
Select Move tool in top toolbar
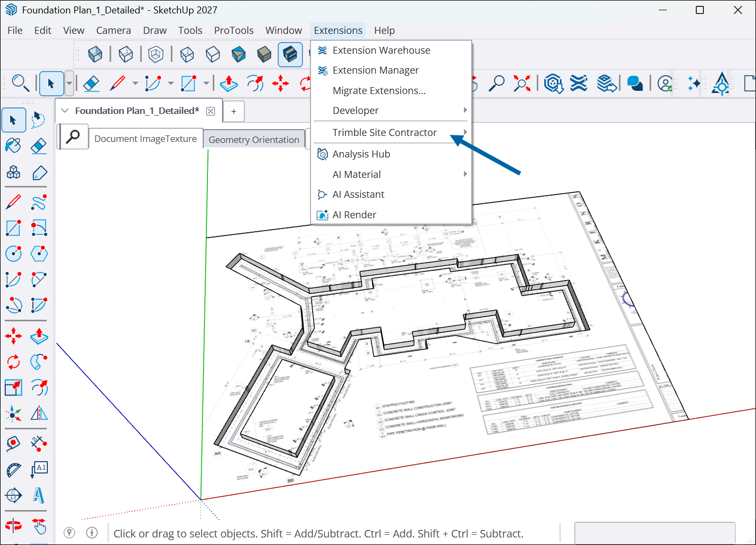280,83
